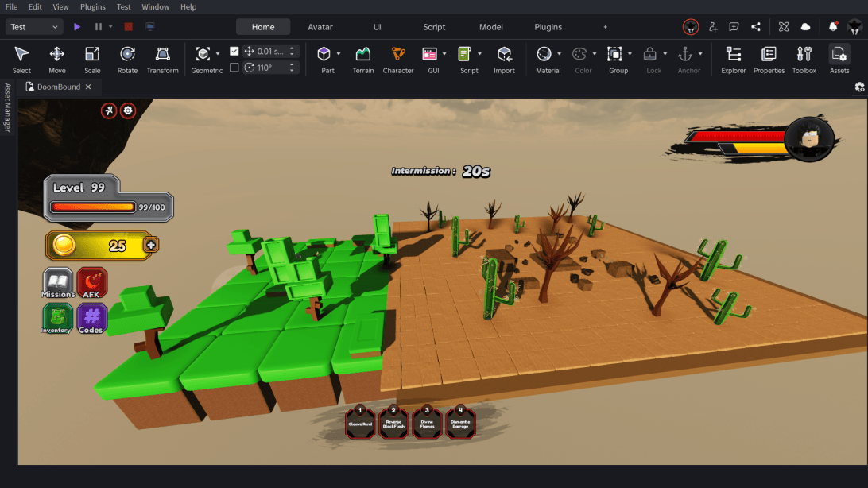Click the share icon in top bar
Screen dimensions: 868x488
[x=756, y=26]
